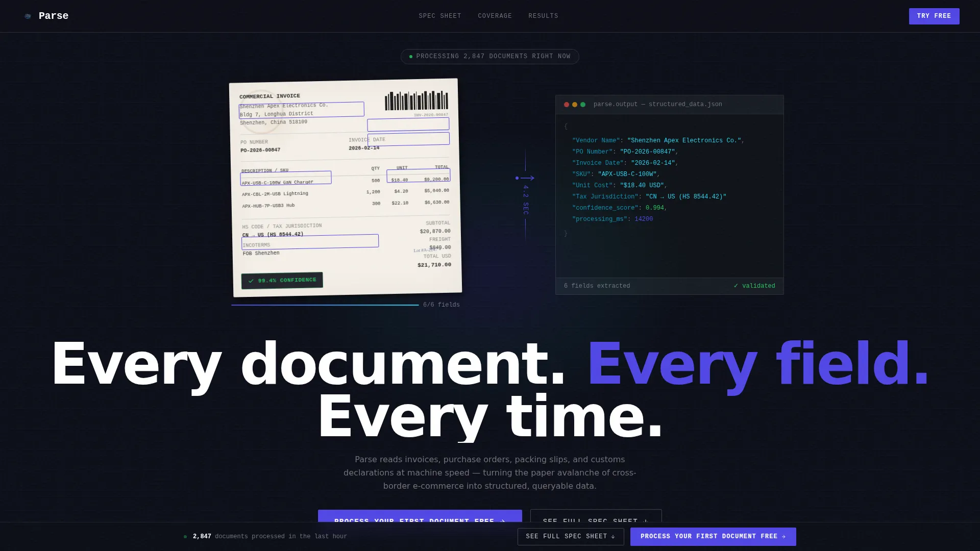Click the processing 2,847 documents status pill
Screen dimensions: 980x551
click(490, 57)
